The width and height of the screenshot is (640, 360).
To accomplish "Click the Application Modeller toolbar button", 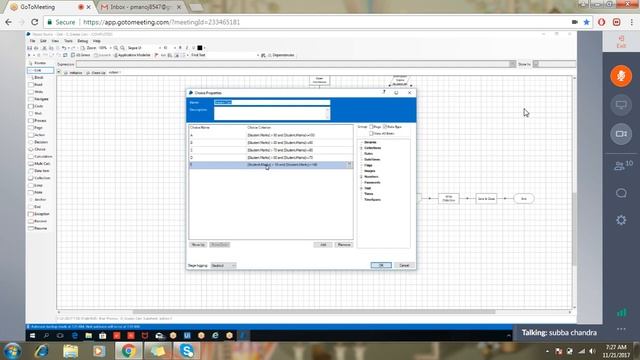I will click(x=132, y=55).
